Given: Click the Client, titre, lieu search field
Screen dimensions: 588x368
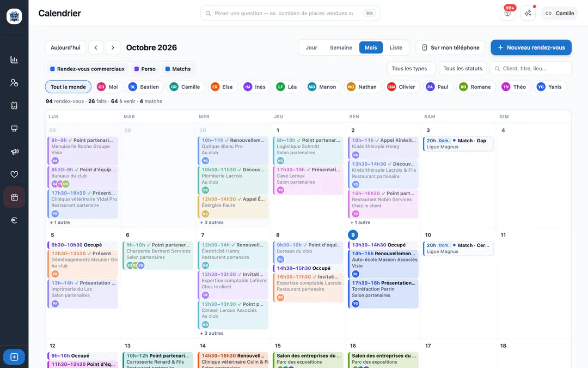Looking at the screenshot, I should click(531, 68).
